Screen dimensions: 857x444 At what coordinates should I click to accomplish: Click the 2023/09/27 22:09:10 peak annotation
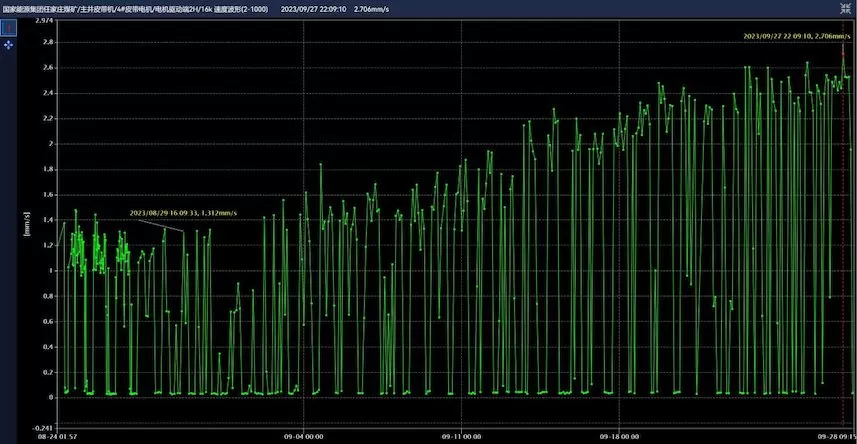tap(795, 35)
